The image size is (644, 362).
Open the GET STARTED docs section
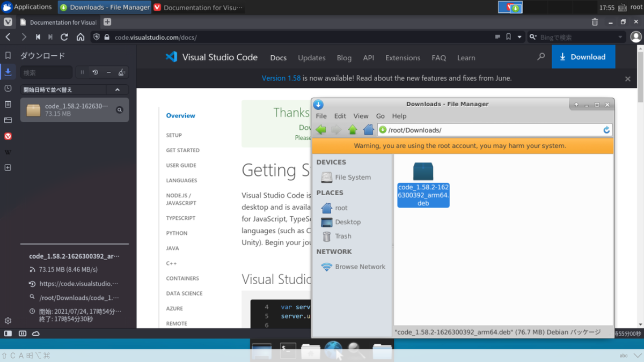coord(182,150)
